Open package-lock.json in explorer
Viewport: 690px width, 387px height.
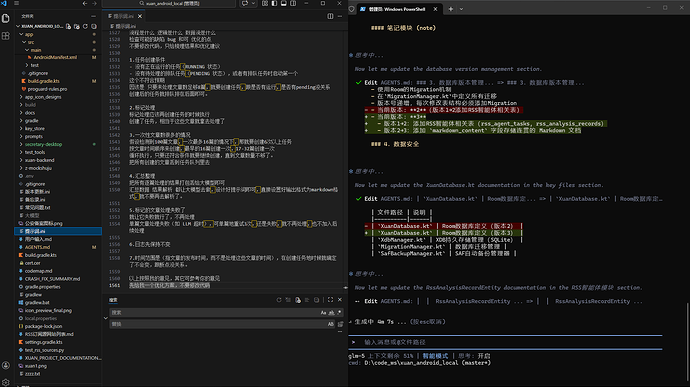tap(43, 326)
